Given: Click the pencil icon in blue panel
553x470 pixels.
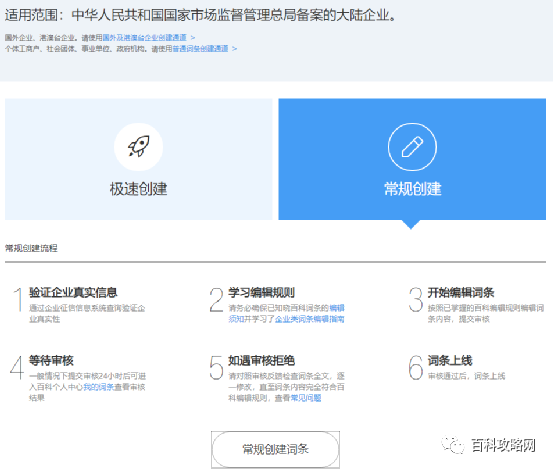Looking at the screenshot, I should tap(412, 147).
